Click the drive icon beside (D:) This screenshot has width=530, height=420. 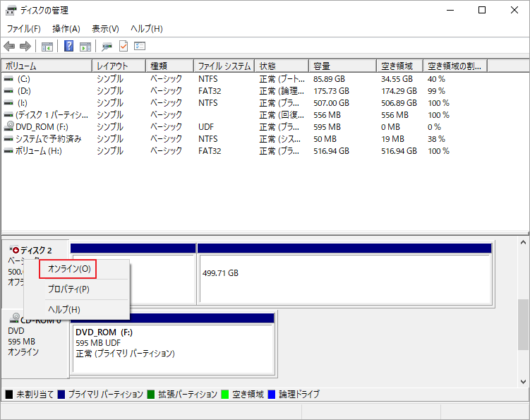click(8, 90)
